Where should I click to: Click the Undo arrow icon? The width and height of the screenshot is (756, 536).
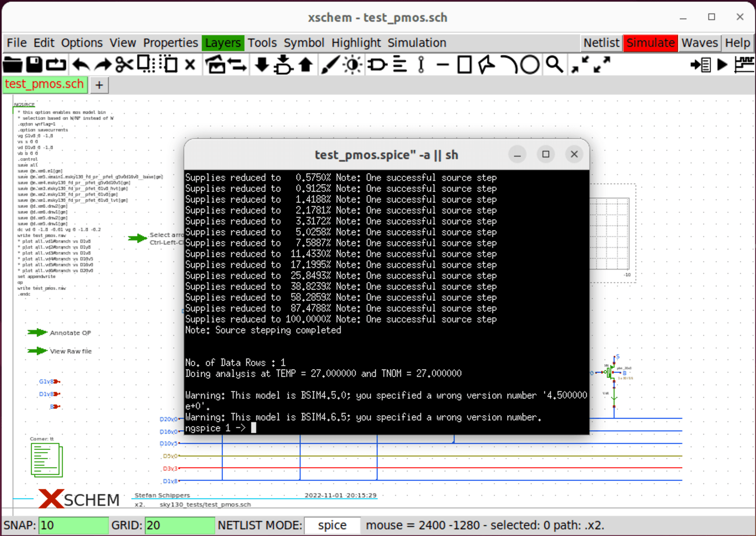point(80,65)
